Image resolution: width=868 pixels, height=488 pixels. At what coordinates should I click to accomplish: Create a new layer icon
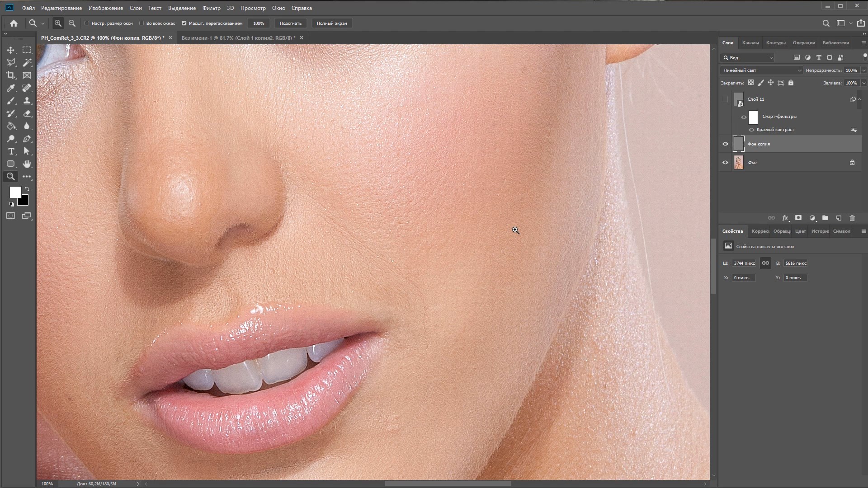coord(839,218)
